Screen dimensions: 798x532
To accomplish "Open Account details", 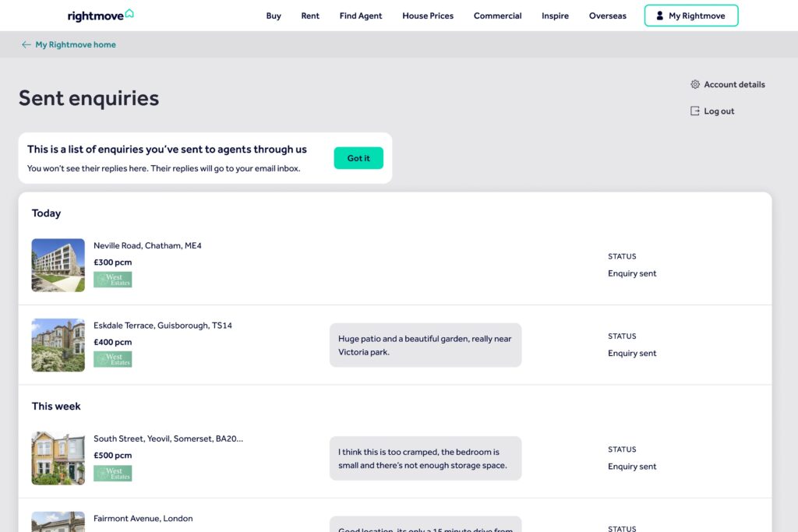I will [x=734, y=84].
